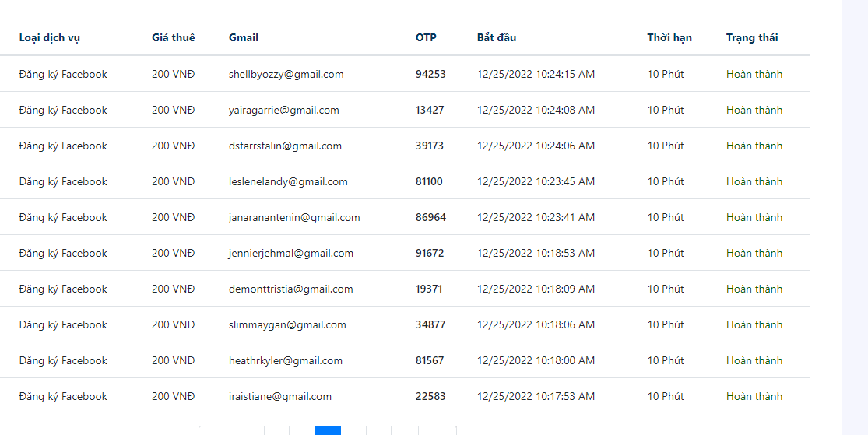Select email heathrkyler@gmail.com
This screenshot has height=435, width=868.
pyautogui.click(x=286, y=361)
